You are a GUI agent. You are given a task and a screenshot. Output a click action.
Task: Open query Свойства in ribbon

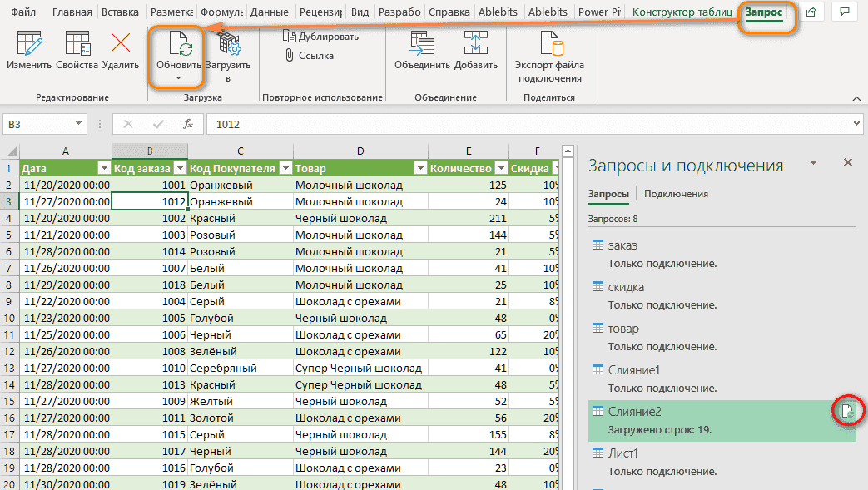point(77,44)
